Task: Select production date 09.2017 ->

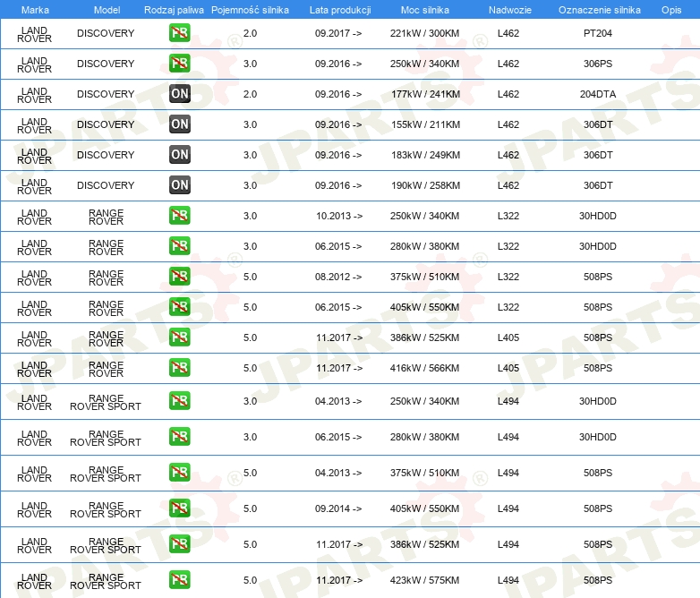Action: (338, 33)
